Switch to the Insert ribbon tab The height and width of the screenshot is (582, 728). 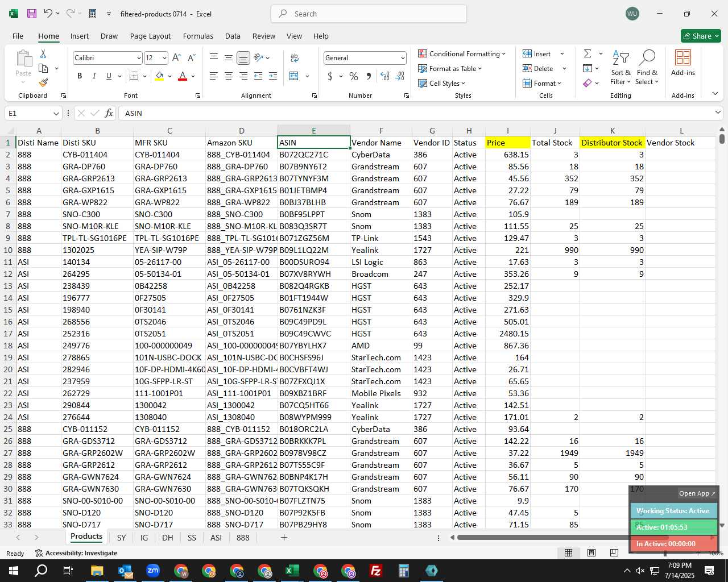coord(80,36)
